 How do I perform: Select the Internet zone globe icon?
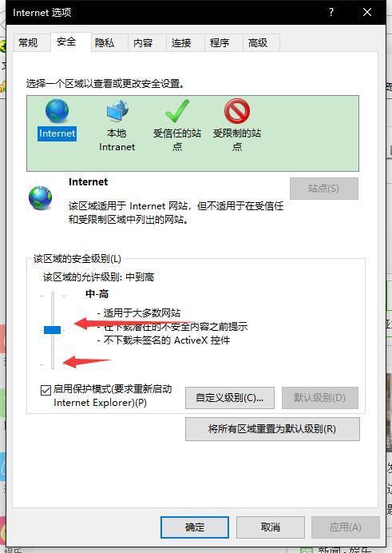coord(57,111)
